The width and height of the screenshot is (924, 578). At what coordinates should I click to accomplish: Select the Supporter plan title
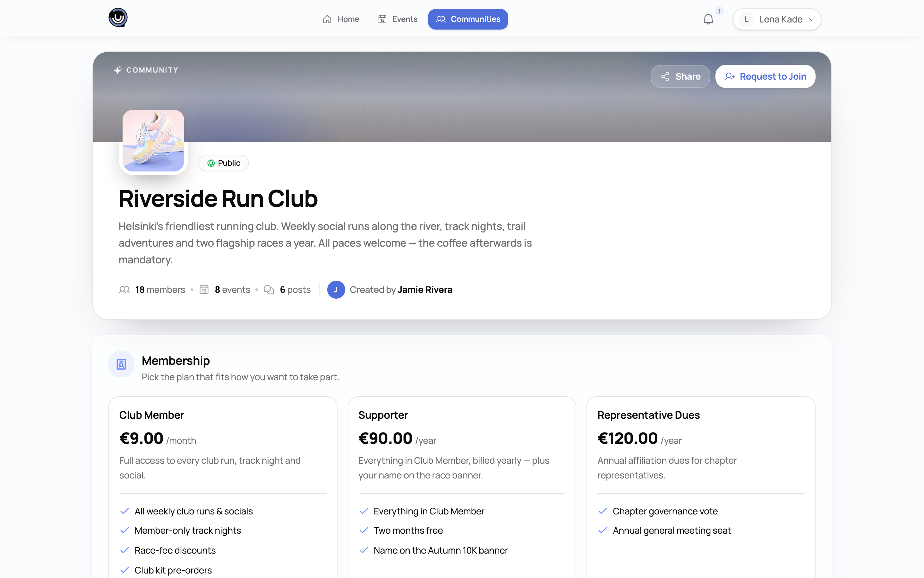click(383, 415)
